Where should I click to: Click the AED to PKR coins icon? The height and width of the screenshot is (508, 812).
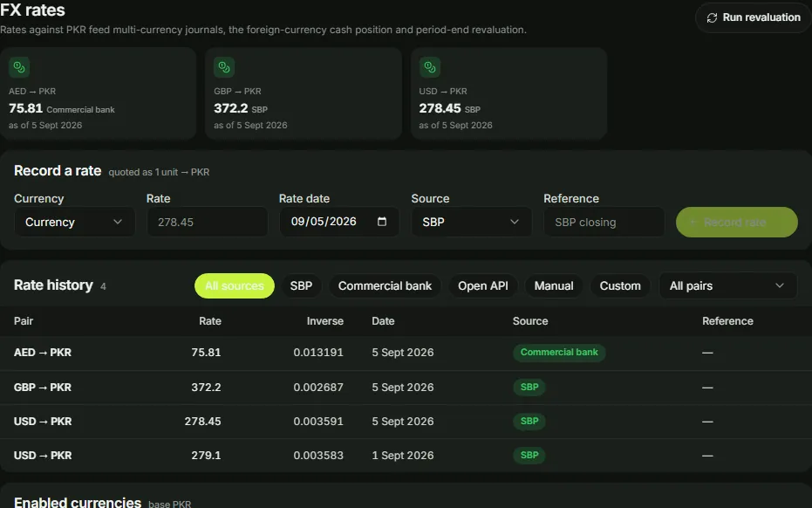(19, 67)
